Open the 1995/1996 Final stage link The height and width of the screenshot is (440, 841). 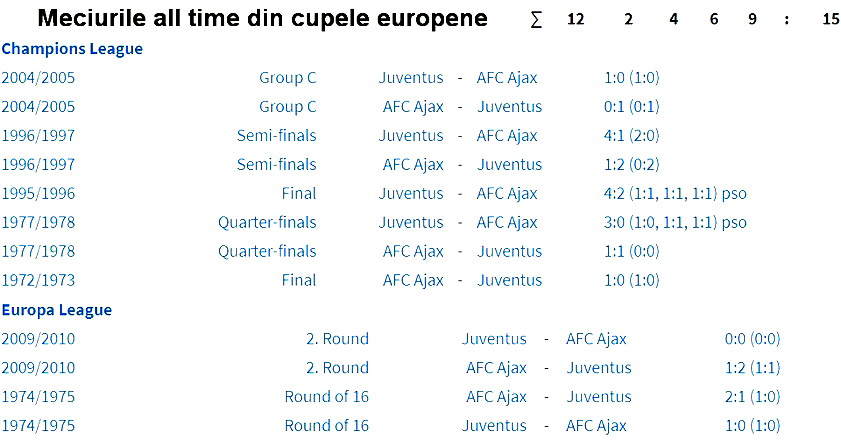pos(299,194)
